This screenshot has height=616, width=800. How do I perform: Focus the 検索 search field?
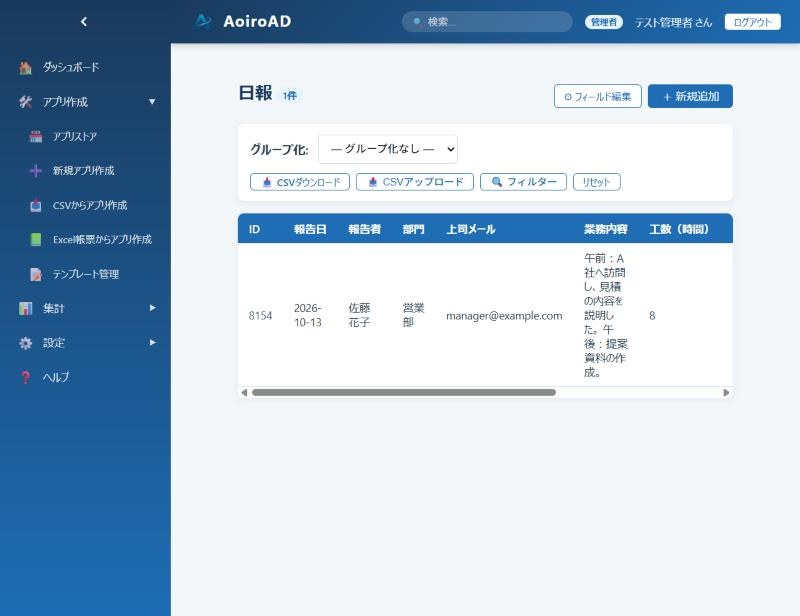pyautogui.click(x=487, y=21)
